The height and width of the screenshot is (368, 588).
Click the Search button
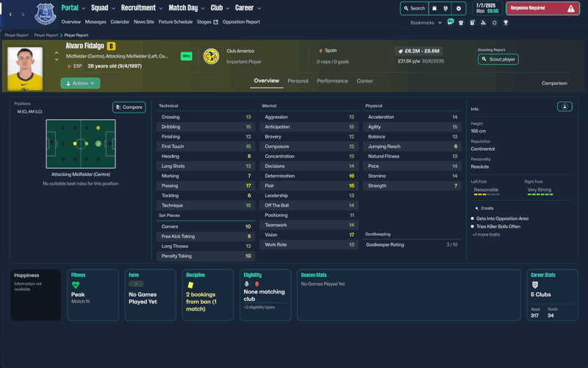pos(415,8)
